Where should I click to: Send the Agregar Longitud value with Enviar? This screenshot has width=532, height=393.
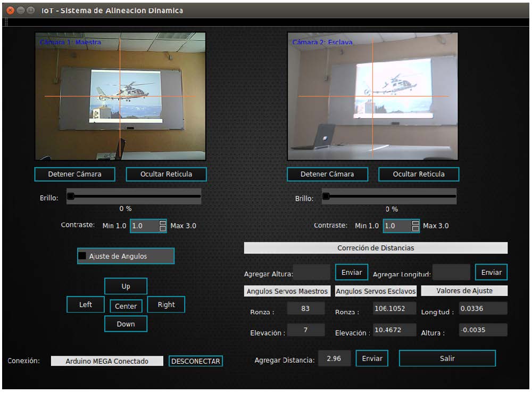click(x=491, y=272)
